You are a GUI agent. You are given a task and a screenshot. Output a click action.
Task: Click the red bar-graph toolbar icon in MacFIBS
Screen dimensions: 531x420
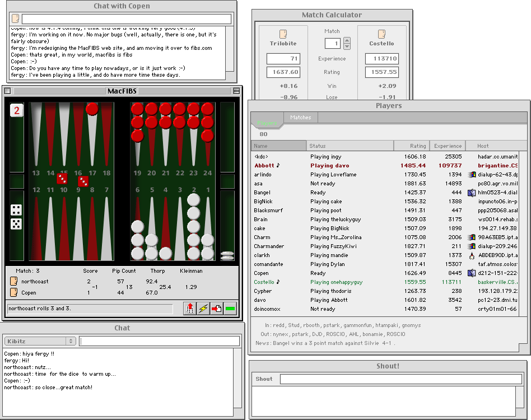[x=190, y=309]
